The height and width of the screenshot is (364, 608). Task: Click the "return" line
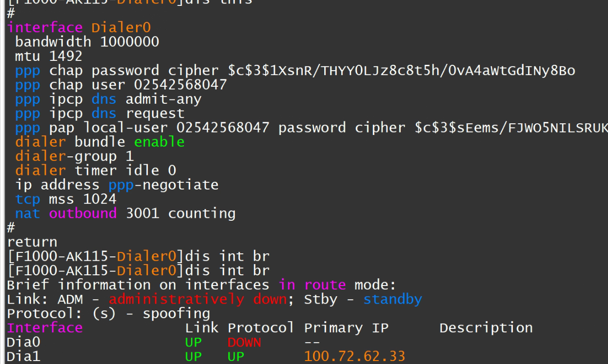click(x=32, y=242)
